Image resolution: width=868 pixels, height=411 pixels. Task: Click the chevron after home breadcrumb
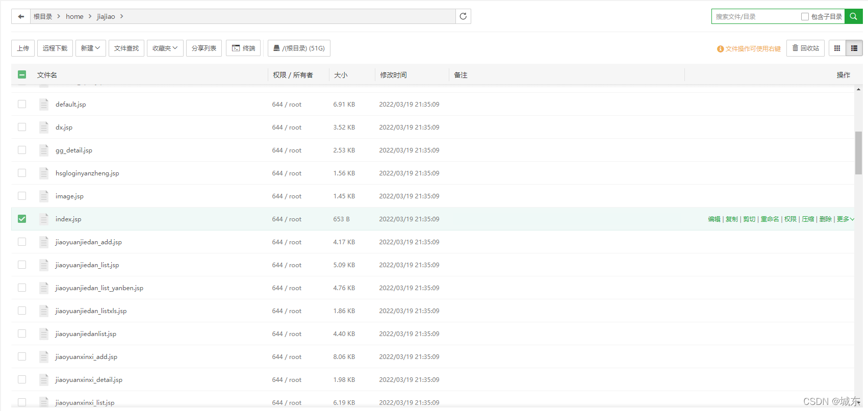90,16
